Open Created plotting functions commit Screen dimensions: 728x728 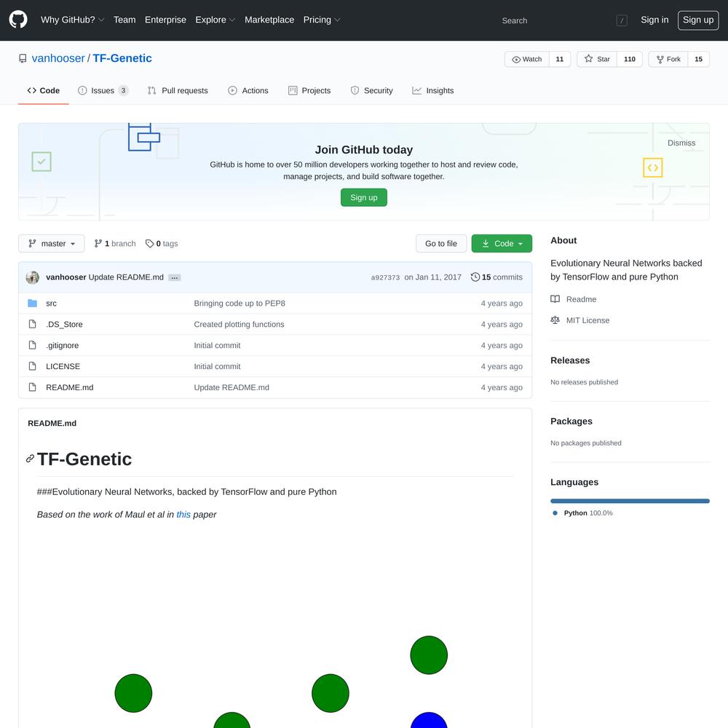click(239, 325)
